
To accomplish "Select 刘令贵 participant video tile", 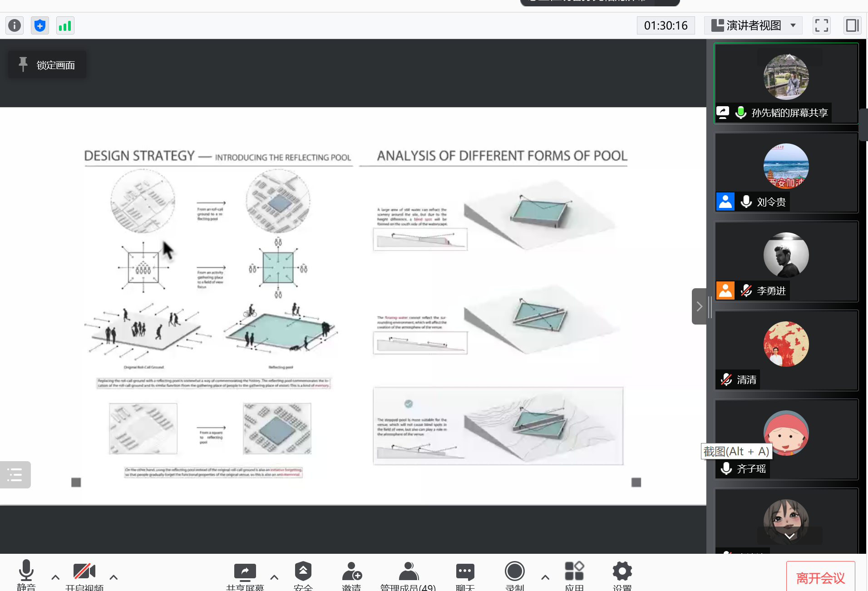I will click(786, 172).
